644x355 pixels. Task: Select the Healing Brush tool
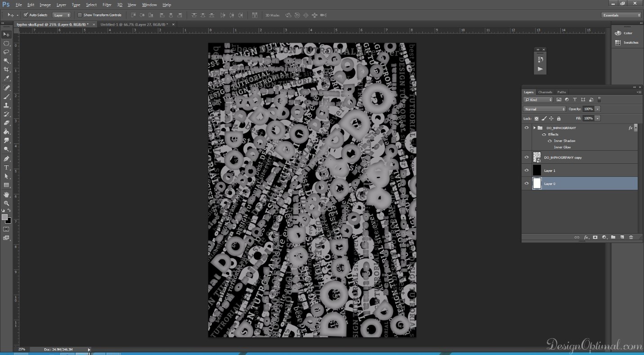[6, 88]
